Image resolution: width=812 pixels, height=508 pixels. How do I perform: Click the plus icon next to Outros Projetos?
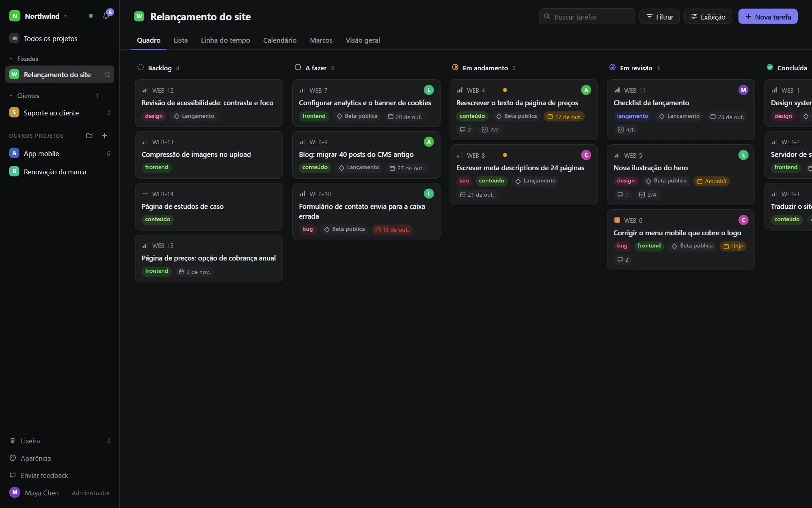[104, 136]
